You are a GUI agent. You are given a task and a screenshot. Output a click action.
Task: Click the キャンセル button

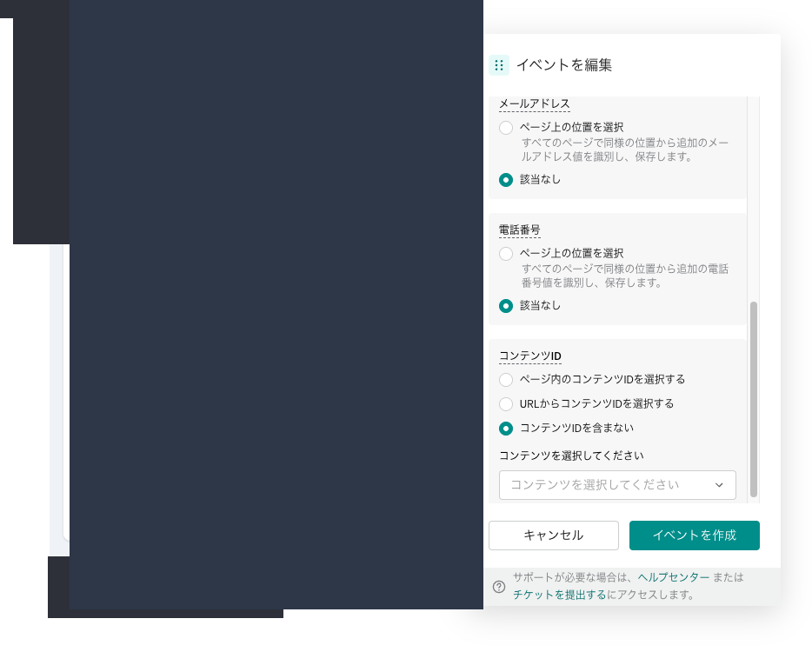tap(554, 536)
